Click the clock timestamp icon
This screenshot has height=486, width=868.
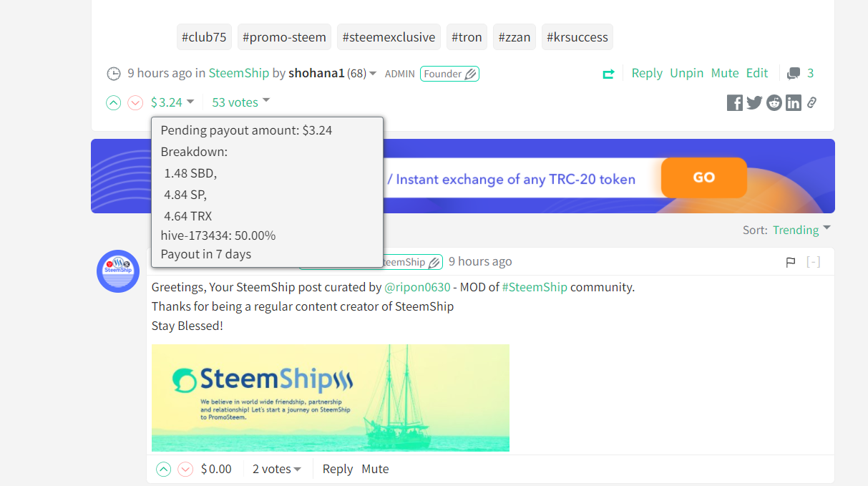point(114,73)
